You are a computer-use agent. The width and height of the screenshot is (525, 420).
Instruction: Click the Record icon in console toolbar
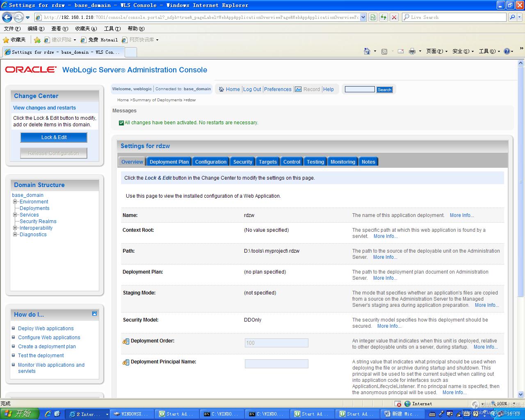point(298,89)
